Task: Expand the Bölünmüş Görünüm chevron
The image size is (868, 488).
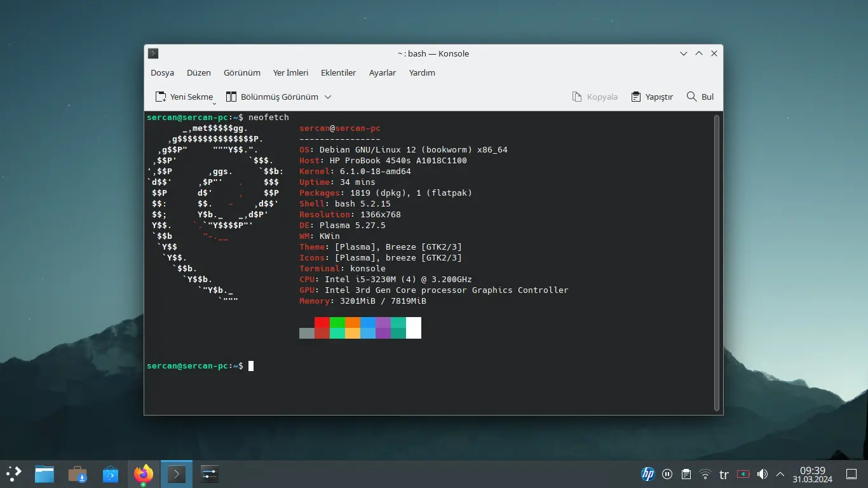Action: click(328, 97)
